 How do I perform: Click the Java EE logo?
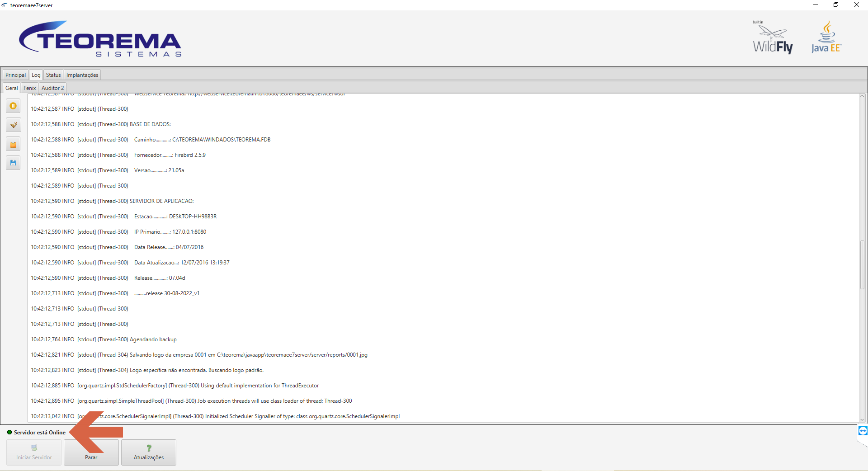pyautogui.click(x=826, y=37)
